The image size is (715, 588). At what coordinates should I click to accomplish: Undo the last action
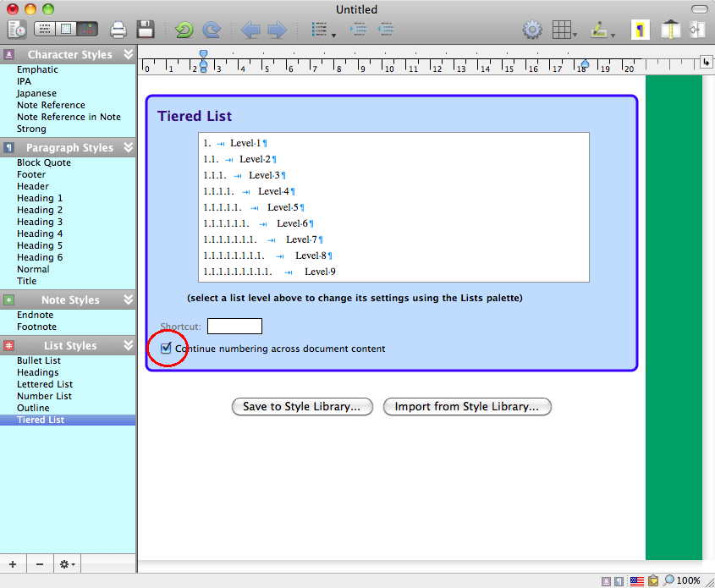tap(184, 28)
